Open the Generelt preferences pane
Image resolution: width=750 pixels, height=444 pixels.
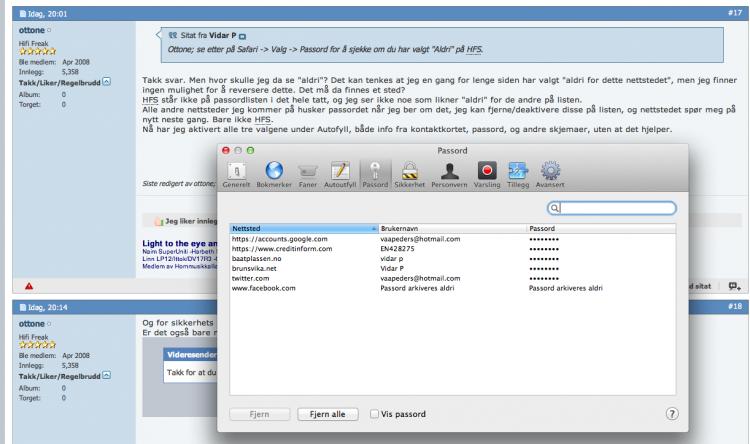tap(236, 175)
